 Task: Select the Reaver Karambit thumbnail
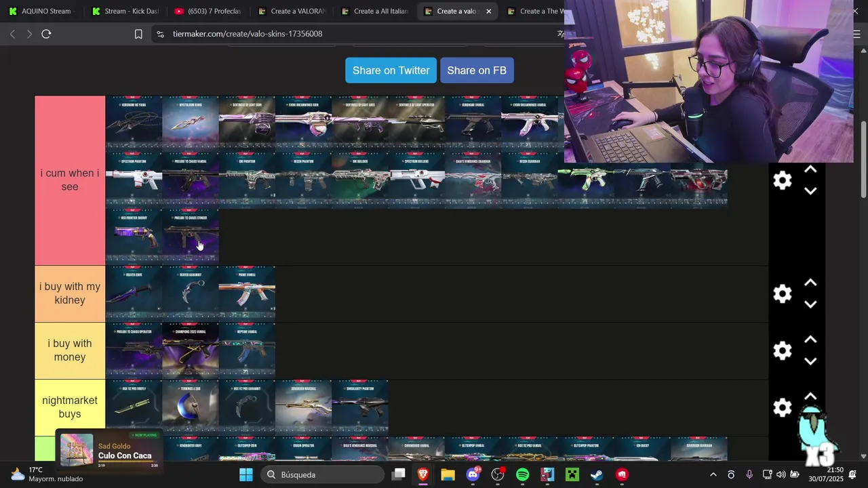[191, 293]
